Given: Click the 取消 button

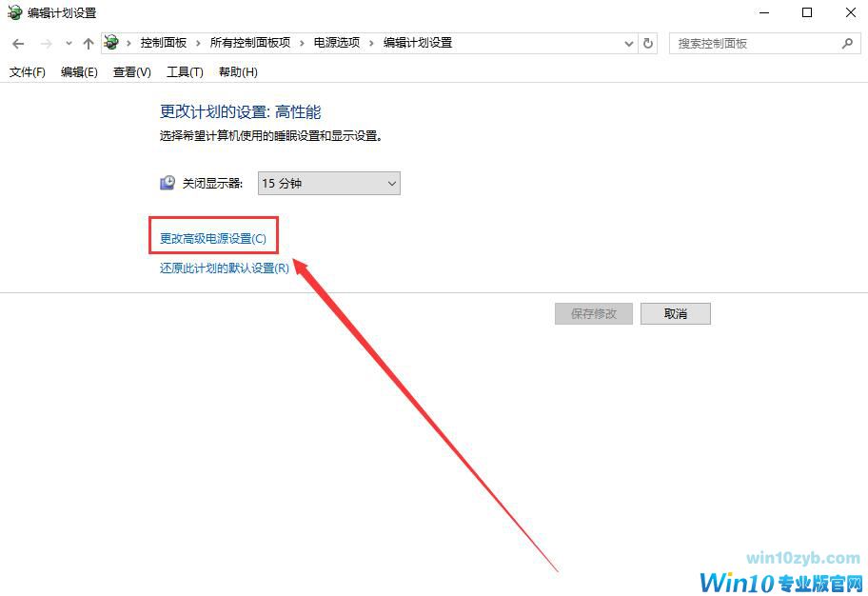Looking at the screenshot, I should tap(676, 313).
